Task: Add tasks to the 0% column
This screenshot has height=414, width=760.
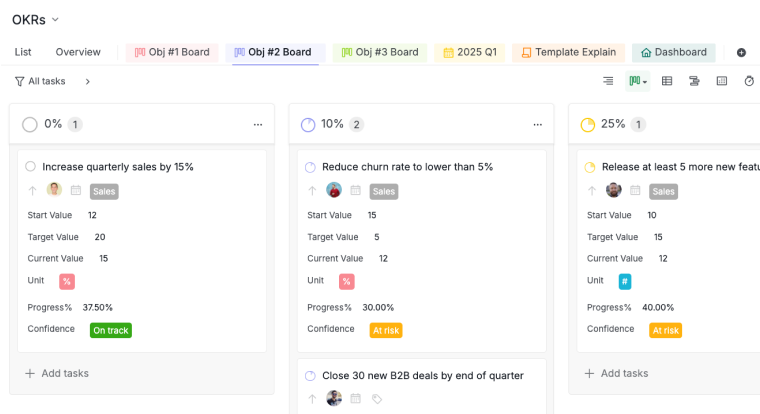Action: pos(57,373)
